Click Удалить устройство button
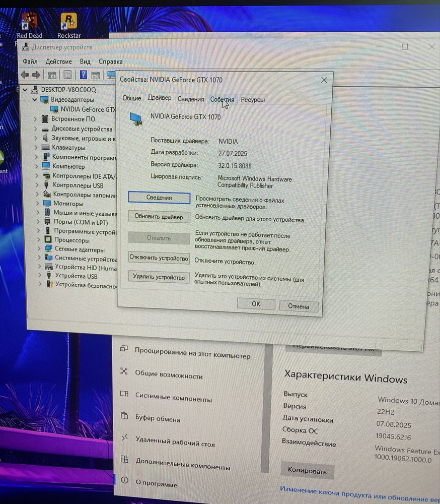Screen dimensions: 440x504 click(x=159, y=277)
